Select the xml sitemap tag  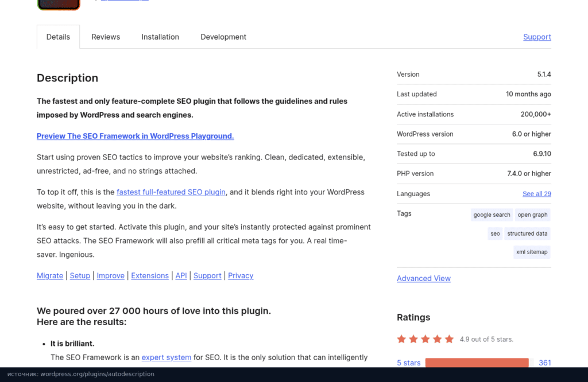[x=532, y=252]
